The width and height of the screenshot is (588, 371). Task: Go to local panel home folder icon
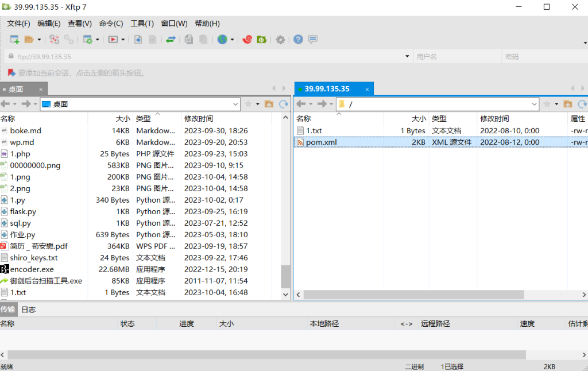(268, 104)
